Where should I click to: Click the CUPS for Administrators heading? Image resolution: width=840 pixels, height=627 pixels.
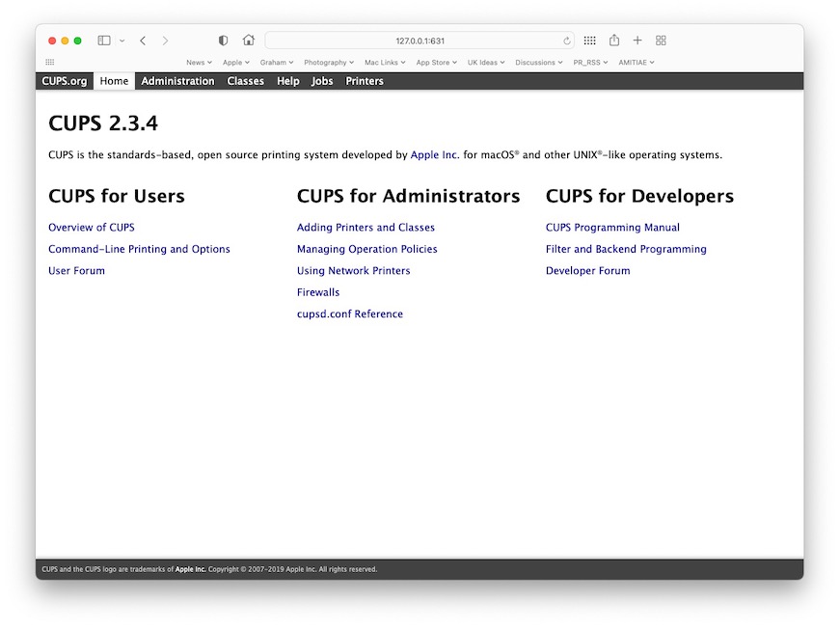click(x=408, y=196)
